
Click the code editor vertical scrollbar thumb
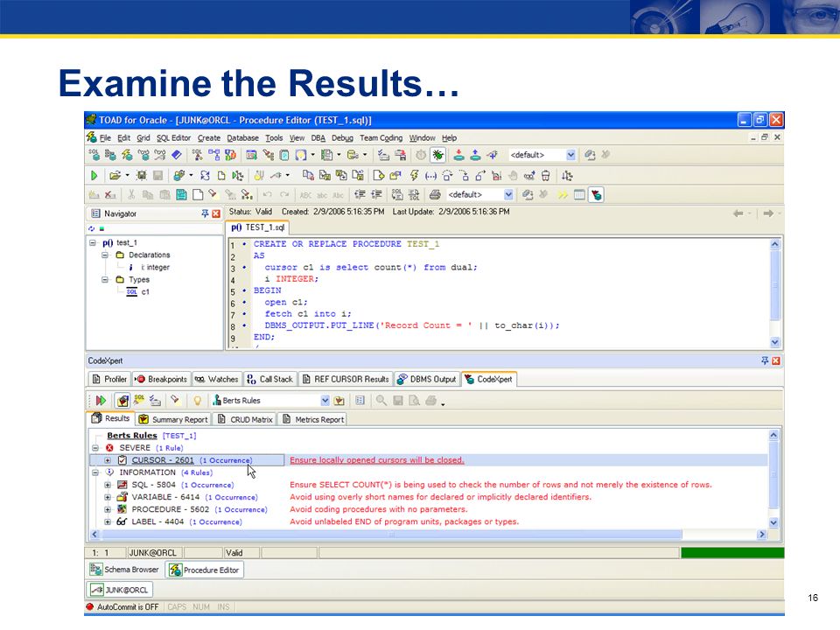point(774,285)
